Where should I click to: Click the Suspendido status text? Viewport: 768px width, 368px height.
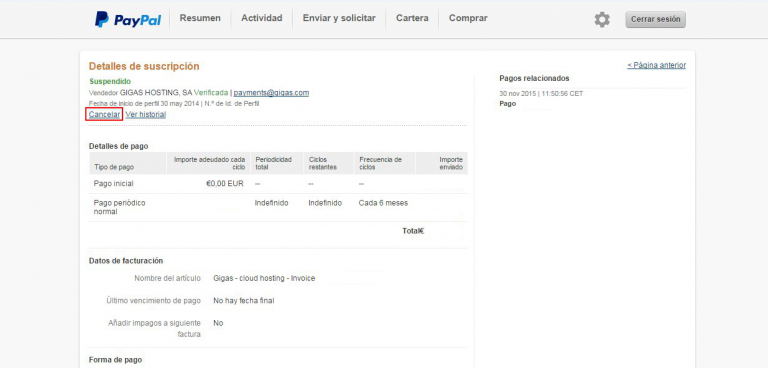[x=110, y=81]
